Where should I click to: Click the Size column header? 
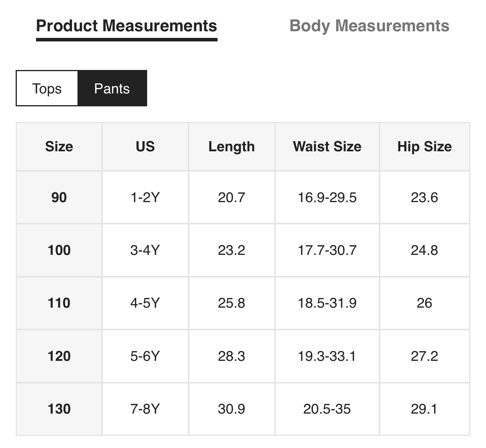(x=59, y=147)
